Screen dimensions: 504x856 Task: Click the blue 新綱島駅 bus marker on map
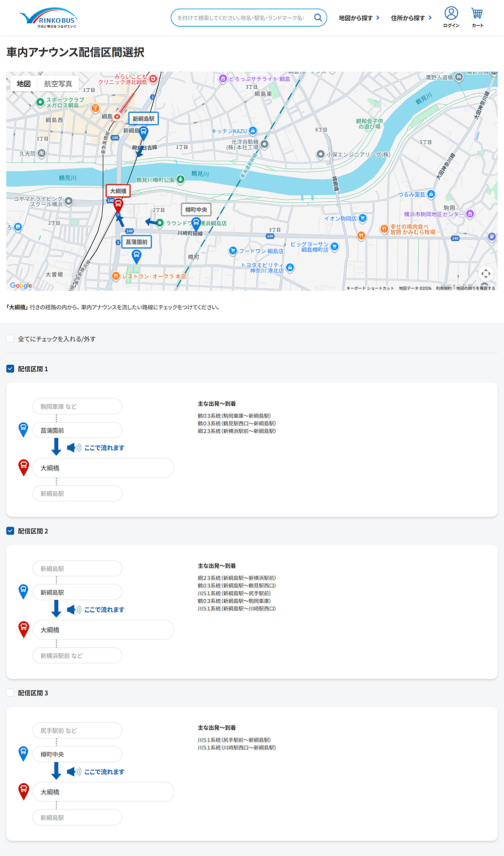click(144, 133)
